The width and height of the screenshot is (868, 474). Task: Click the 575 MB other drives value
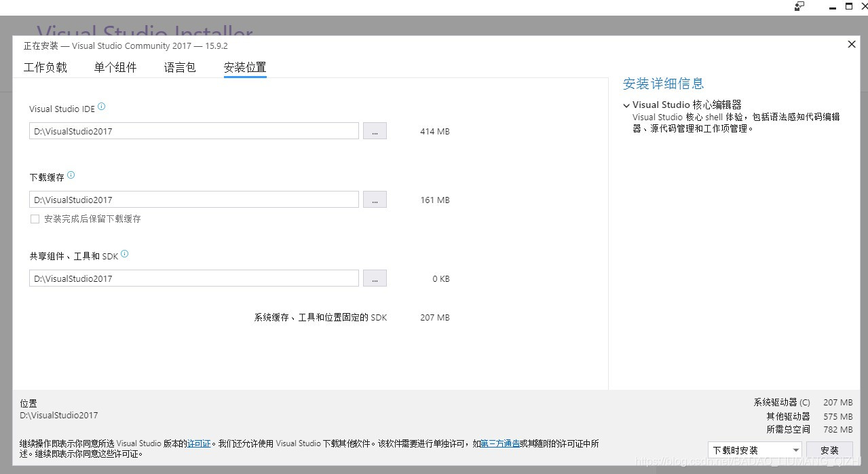(838, 416)
